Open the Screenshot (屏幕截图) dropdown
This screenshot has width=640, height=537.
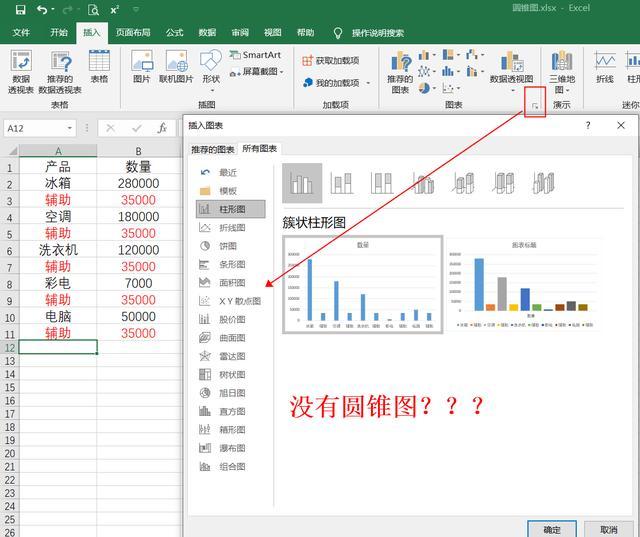[x=256, y=72]
